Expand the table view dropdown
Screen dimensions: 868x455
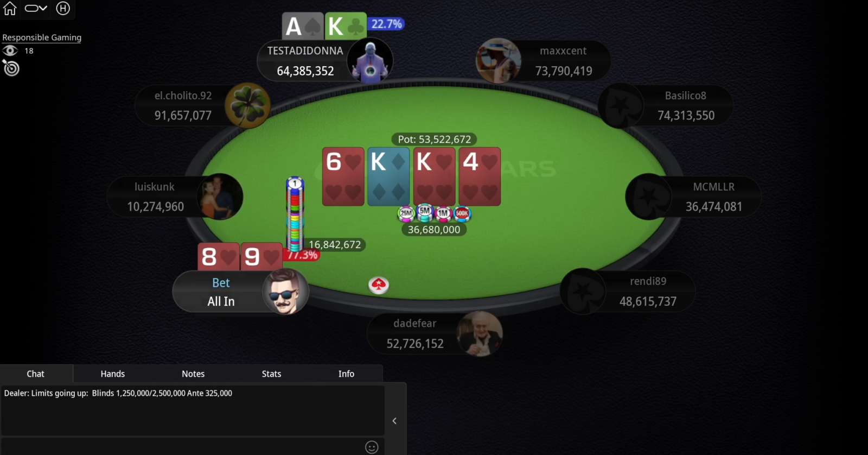(x=36, y=8)
